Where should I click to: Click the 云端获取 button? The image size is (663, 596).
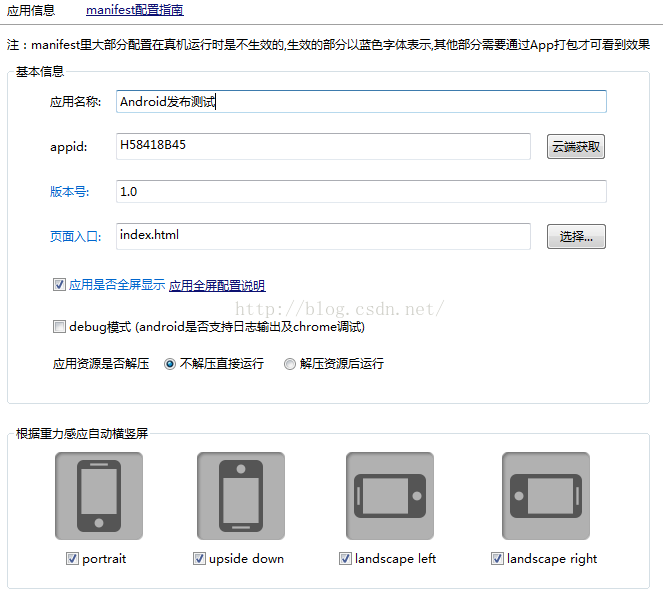[x=576, y=147]
